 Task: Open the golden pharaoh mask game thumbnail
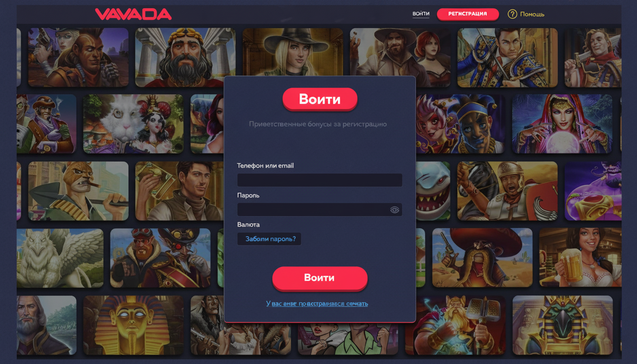[x=133, y=325]
